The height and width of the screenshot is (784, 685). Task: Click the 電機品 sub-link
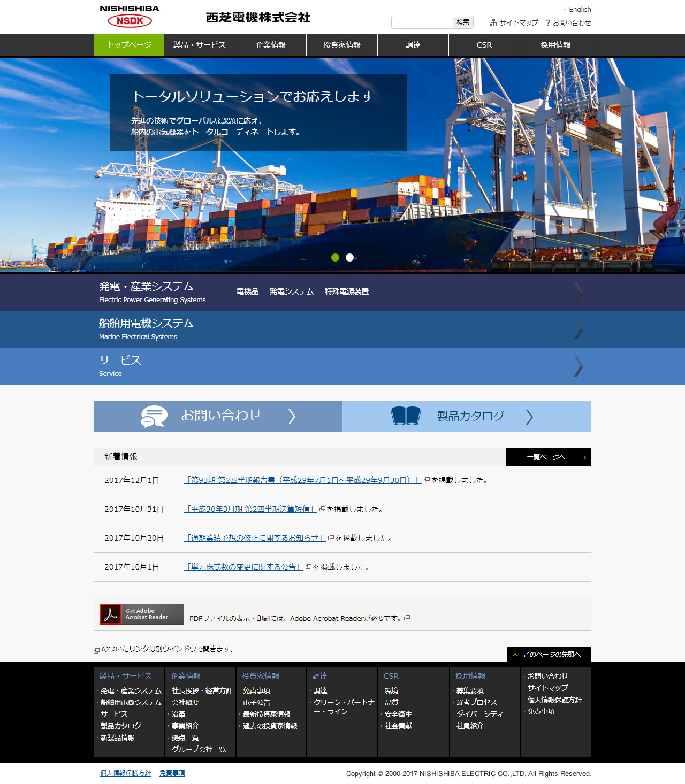point(247,291)
